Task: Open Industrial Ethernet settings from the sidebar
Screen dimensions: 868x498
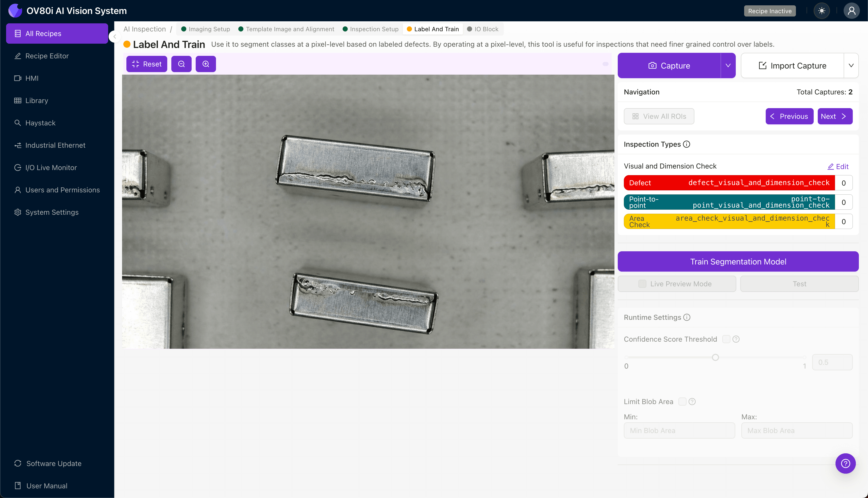Action: 55,145
